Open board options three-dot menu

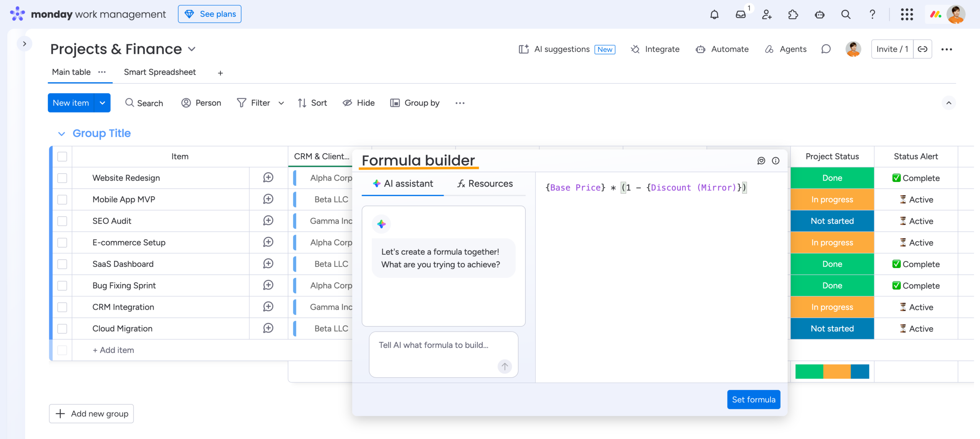(x=947, y=49)
